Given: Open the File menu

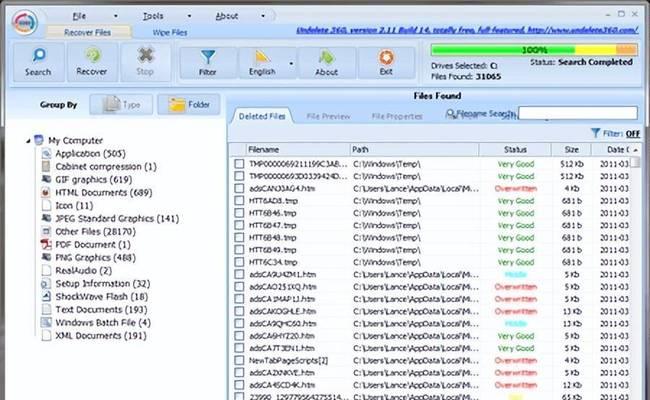Looking at the screenshot, I should point(79,16).
